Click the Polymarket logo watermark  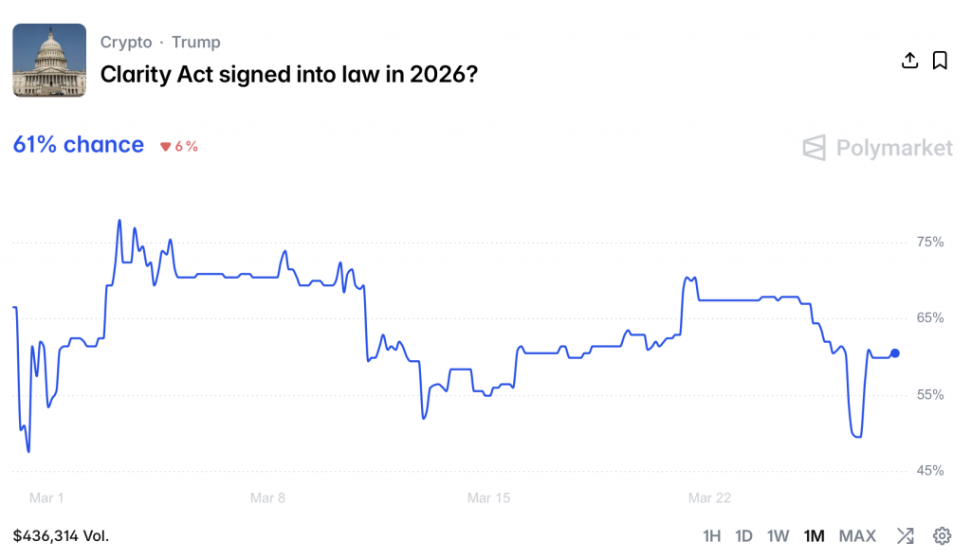click(x=877, y=148)
